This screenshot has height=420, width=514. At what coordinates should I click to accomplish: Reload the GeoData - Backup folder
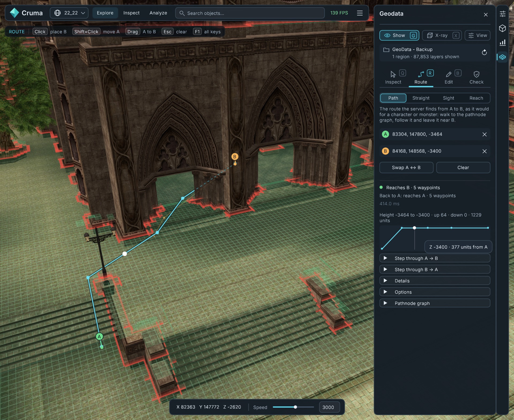click(484, 52)
